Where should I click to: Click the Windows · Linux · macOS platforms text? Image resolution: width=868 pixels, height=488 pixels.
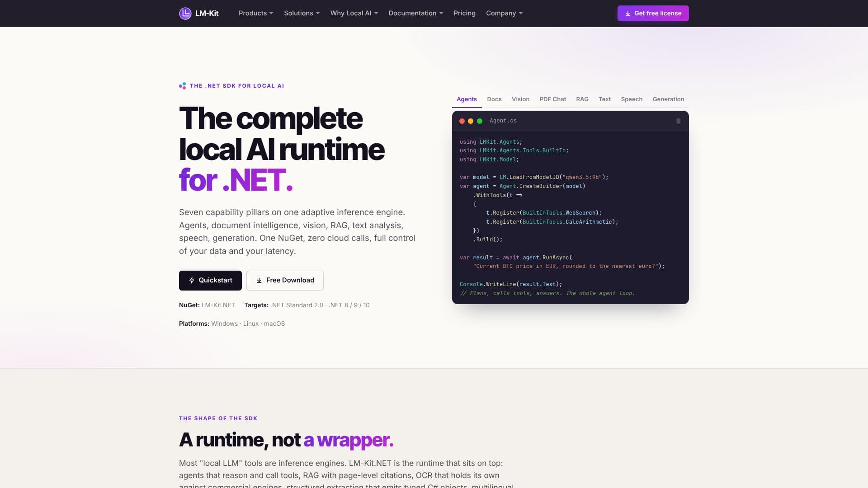[x=248, y=324]
